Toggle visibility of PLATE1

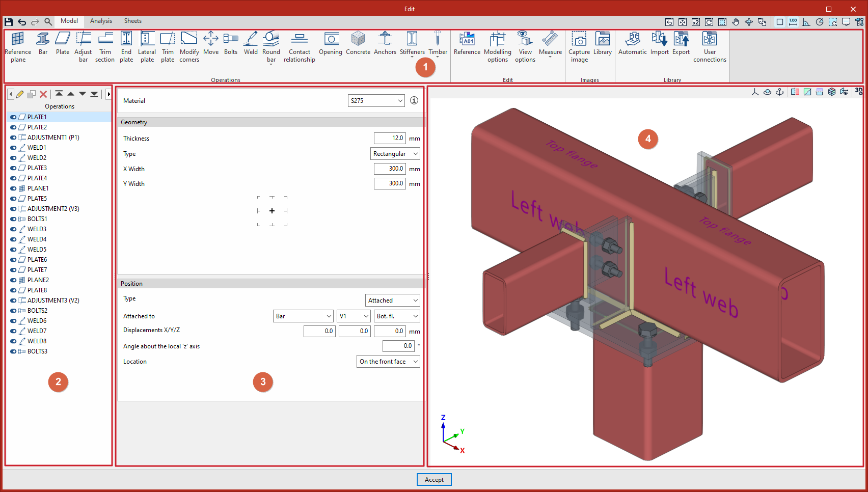[x=13, y=117]
